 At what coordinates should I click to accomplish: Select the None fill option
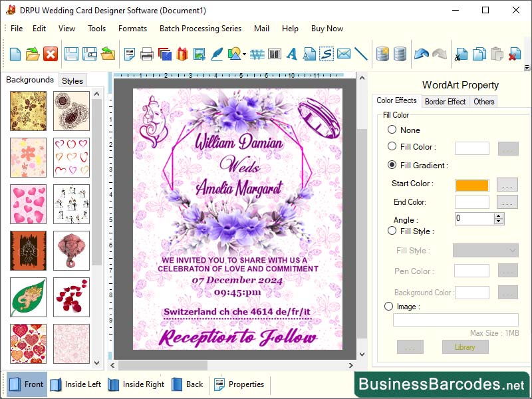pyautogui.click(x=392, y=130)
